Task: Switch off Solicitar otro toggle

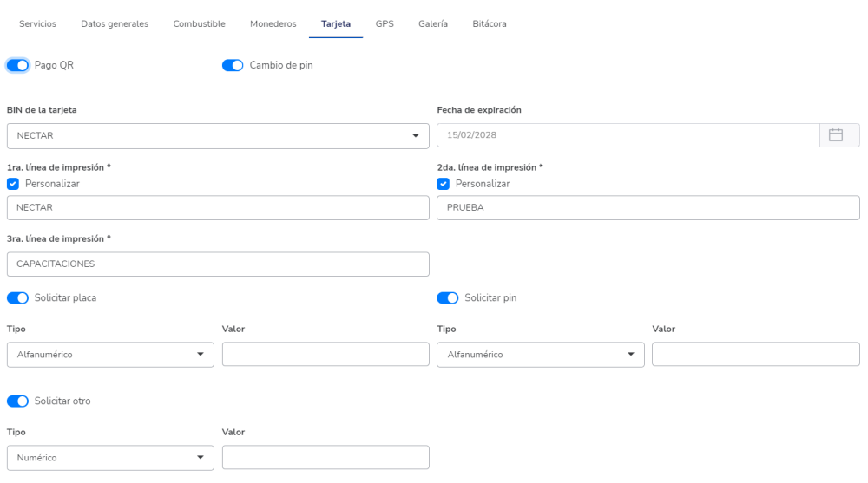Action: (x=17, y=401)
